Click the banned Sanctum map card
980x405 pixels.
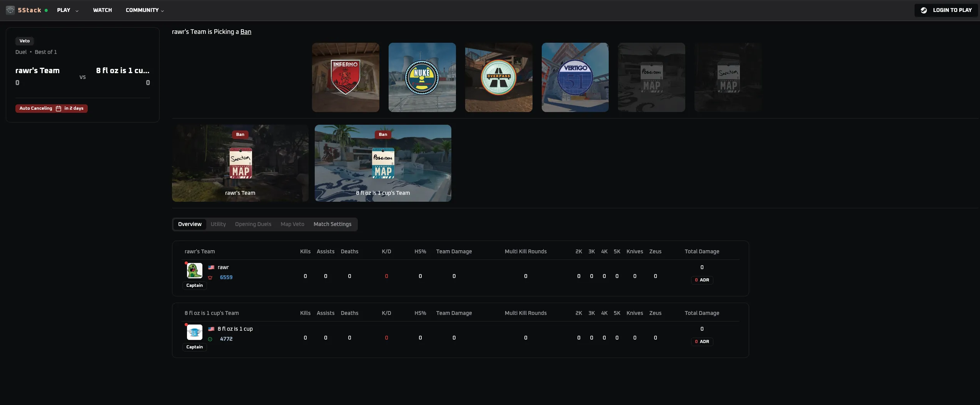click(x=240, y=163)
